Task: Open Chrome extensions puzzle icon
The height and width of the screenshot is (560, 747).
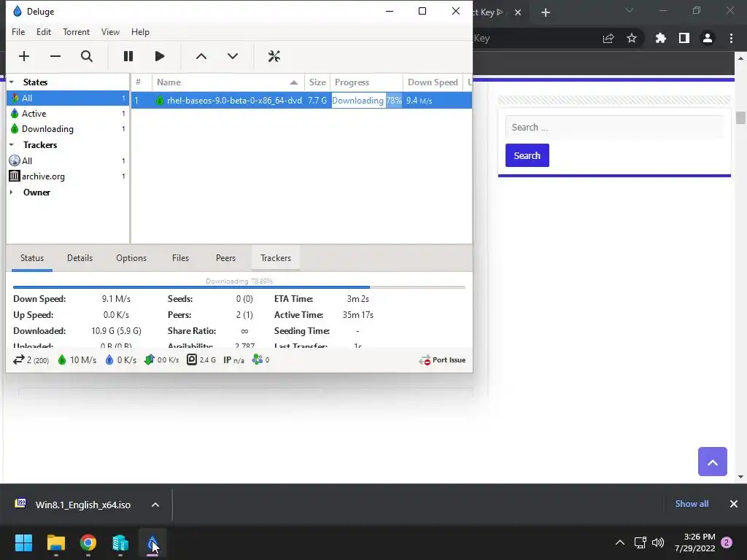Action: tap(661, 38)
